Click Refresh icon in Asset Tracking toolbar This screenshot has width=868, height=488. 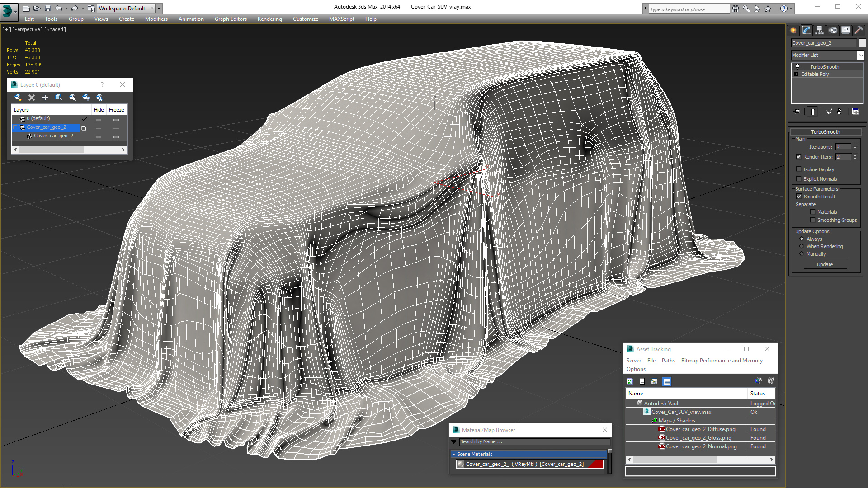click(630, 381)
